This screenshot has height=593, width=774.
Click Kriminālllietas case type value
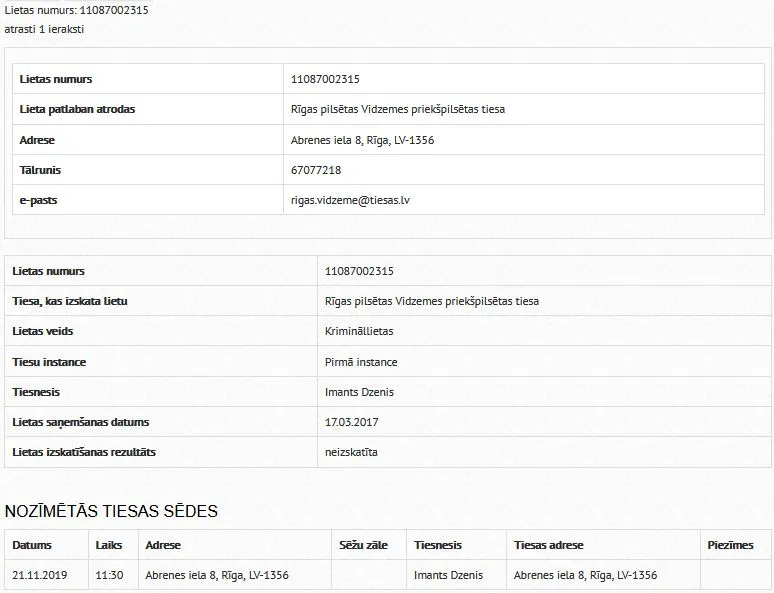(359, 331)
